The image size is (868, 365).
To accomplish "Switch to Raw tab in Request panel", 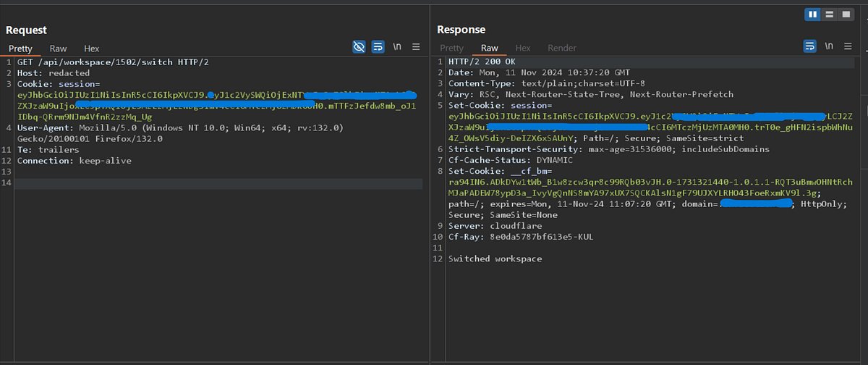I will [x=59, y=49].
